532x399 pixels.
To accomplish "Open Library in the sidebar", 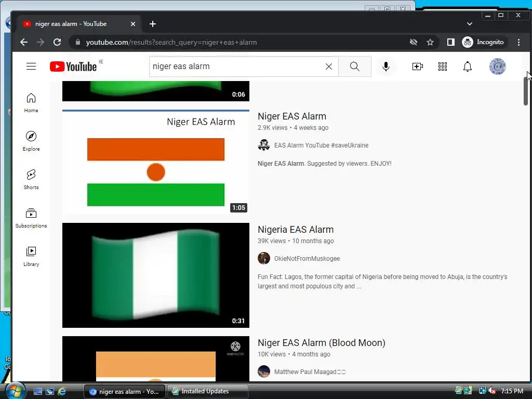I will click(31, 256).
